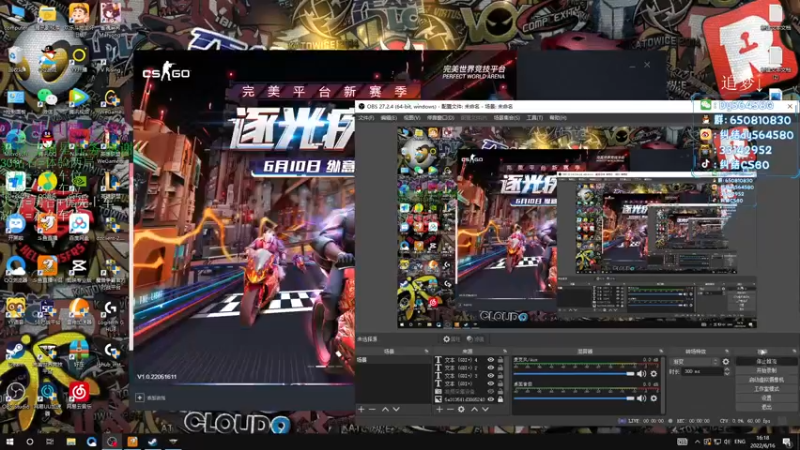Move selected source down in the list
This screenshot has height=450, width=800.
click(485, 409)
